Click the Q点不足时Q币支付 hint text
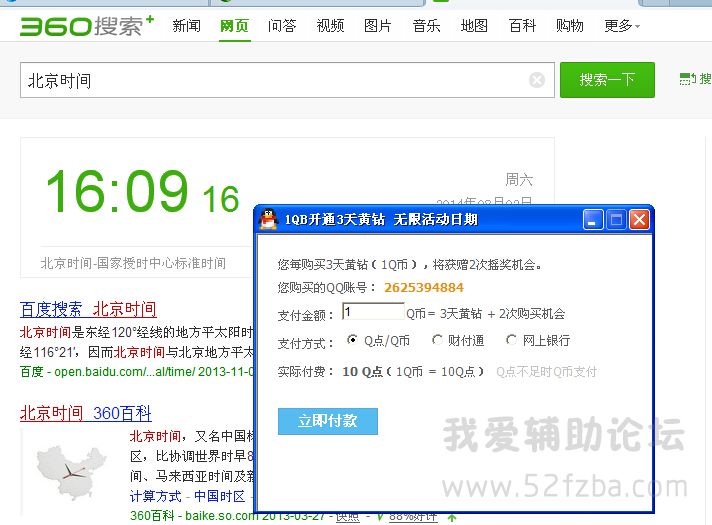 tap(546, 372)
